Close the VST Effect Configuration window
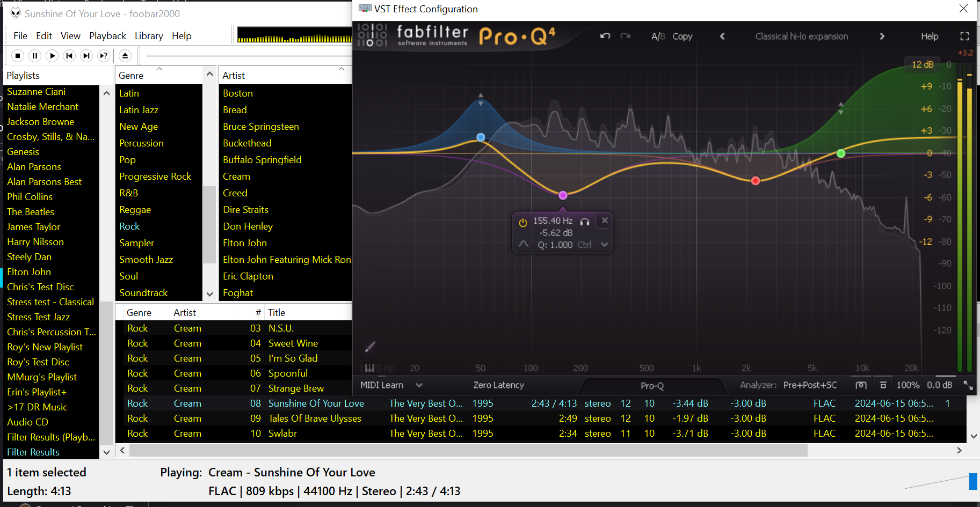The height and width of the screenshot is (507, 980). coord(963,9)
